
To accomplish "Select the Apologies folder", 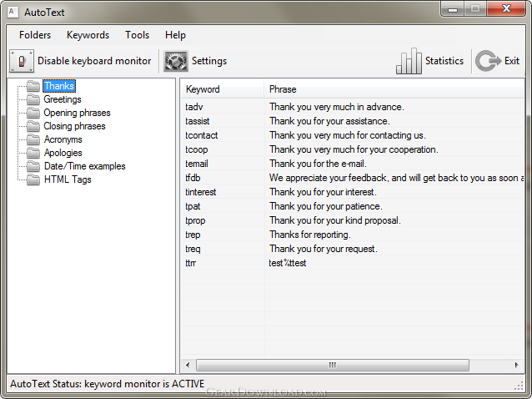I will click(x=63, y=153).
